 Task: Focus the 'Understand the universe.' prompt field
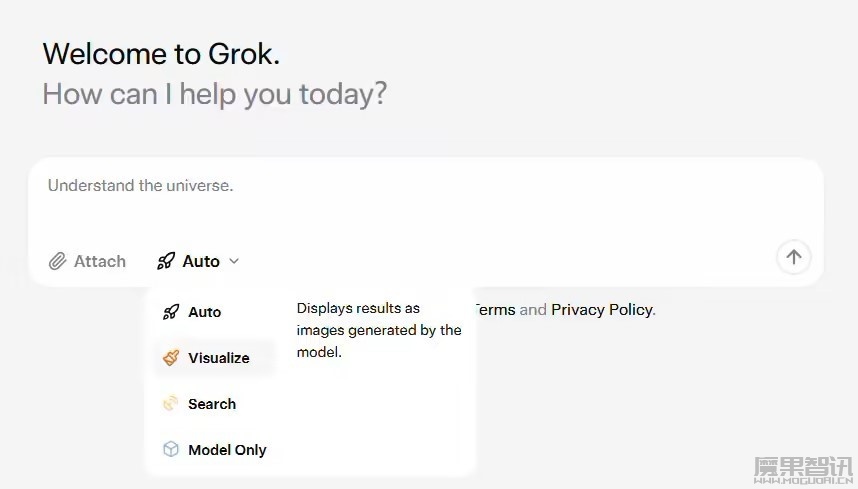point(426,200)
